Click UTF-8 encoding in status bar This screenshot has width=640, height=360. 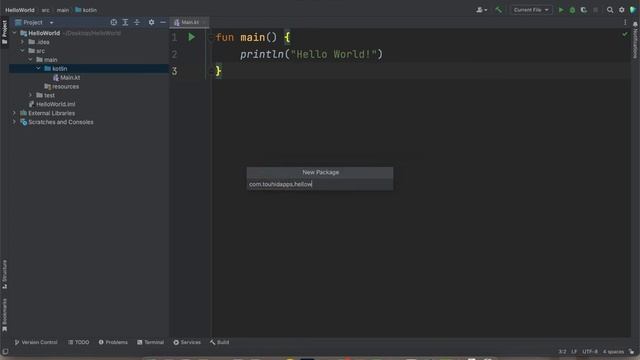tap(590, 351)
